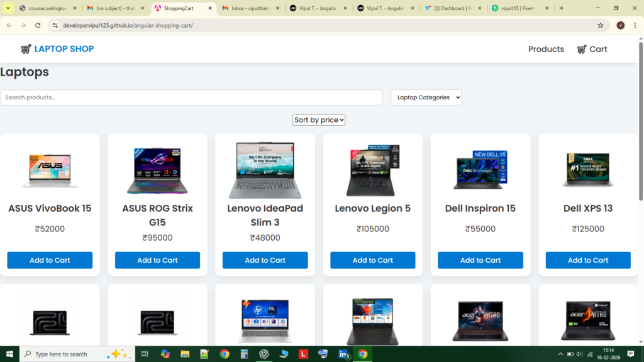Click the ASUS VivoBook 15 product image
The width and height of the screenshot is (644, 362).
pos(50,170)
